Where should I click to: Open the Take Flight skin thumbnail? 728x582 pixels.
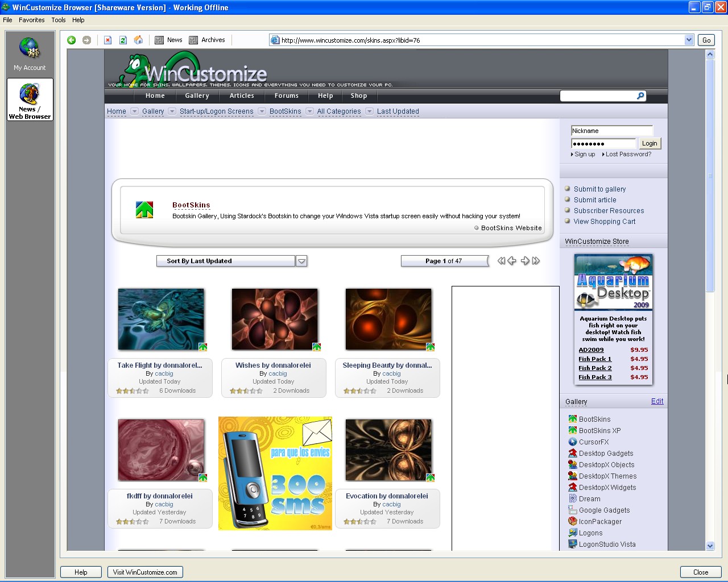161,319
